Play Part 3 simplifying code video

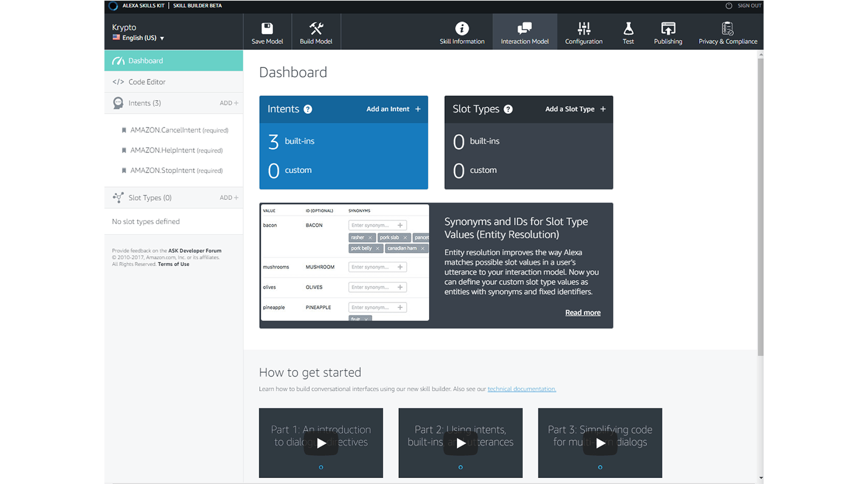click(x=600, y=443)
